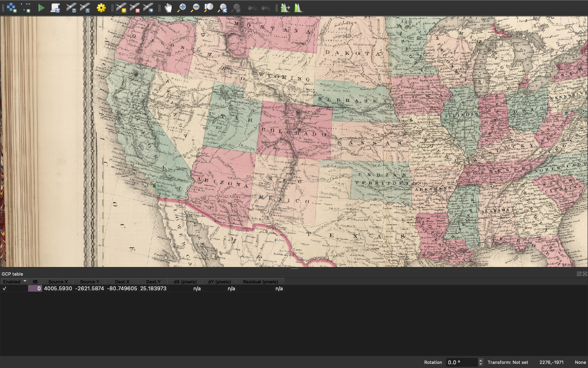Viewport: 588px width, 368px height.
Task: Click the Local Histogram Stretch icon
Action: coord(298,8)
